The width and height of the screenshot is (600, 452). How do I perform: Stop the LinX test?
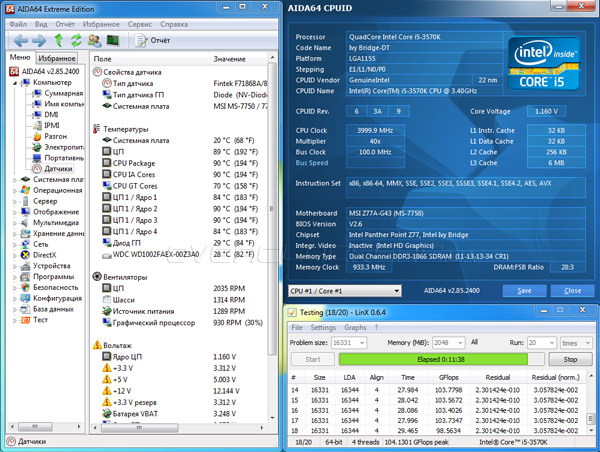[x=570, y=358]
